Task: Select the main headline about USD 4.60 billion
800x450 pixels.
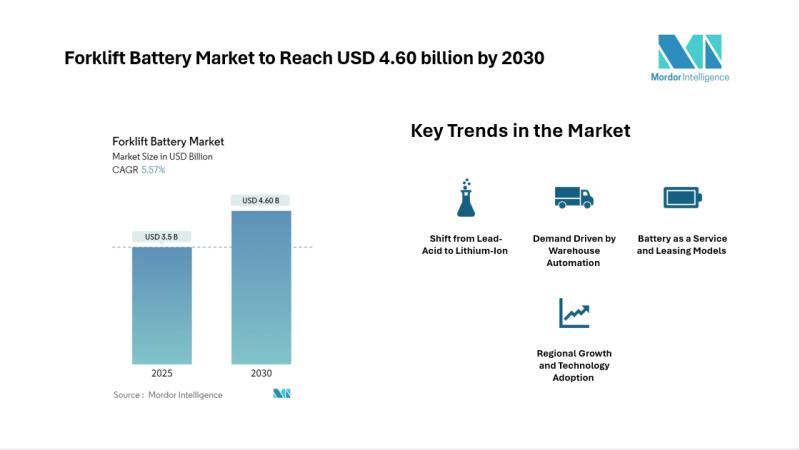Action: pyautogui.click(x=304, y=58)
